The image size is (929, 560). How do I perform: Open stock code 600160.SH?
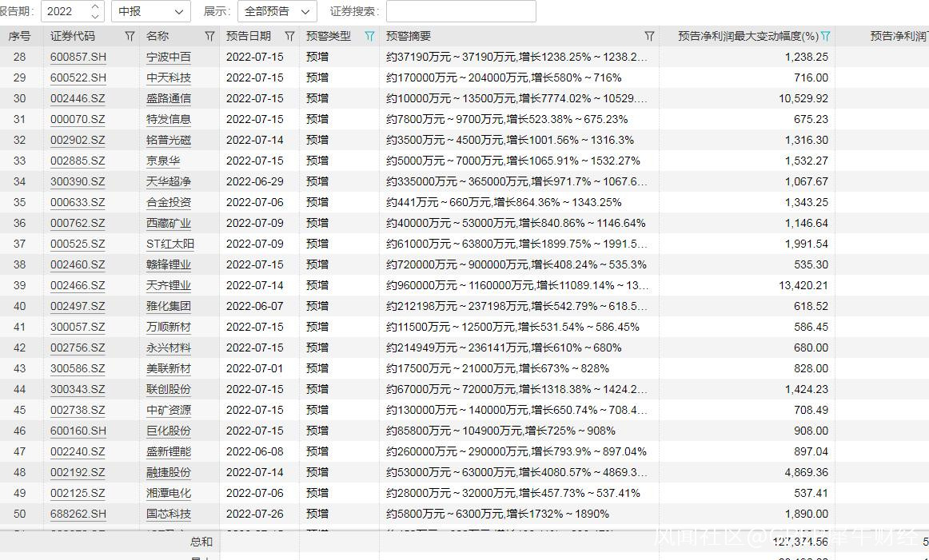click(78, 431)
